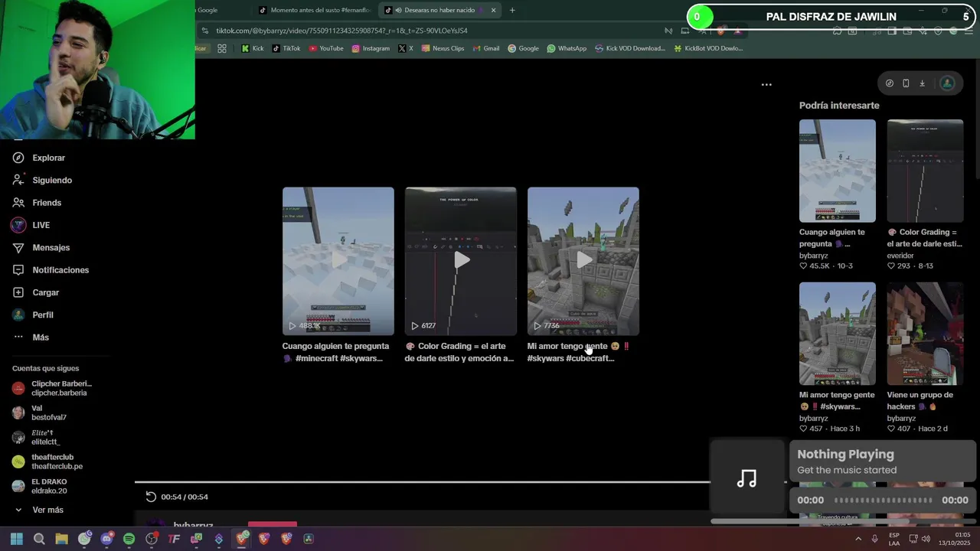Image resolution: width=980 pixels, height=551 pixels.
Task: Play 'Cuando alguien te pregunta' end-screen video
Action: pyautogui.click(x=338, y=261)
